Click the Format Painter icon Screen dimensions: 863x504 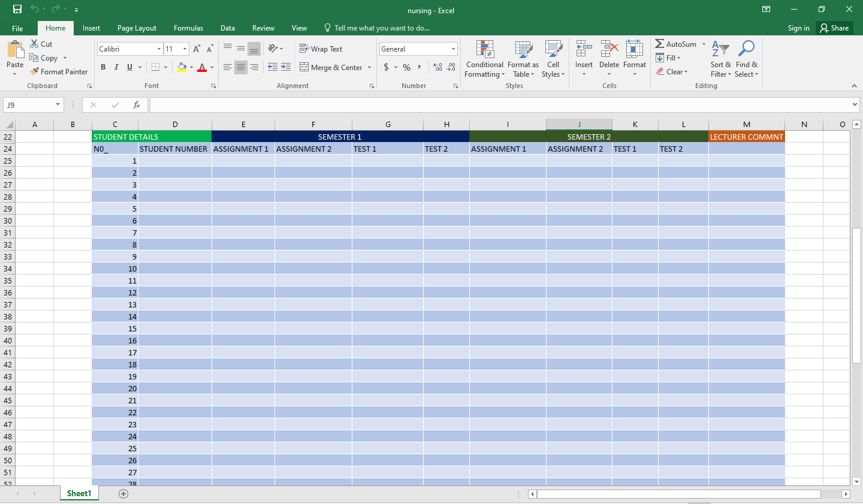pyautogui.click(x=35, y=71)
